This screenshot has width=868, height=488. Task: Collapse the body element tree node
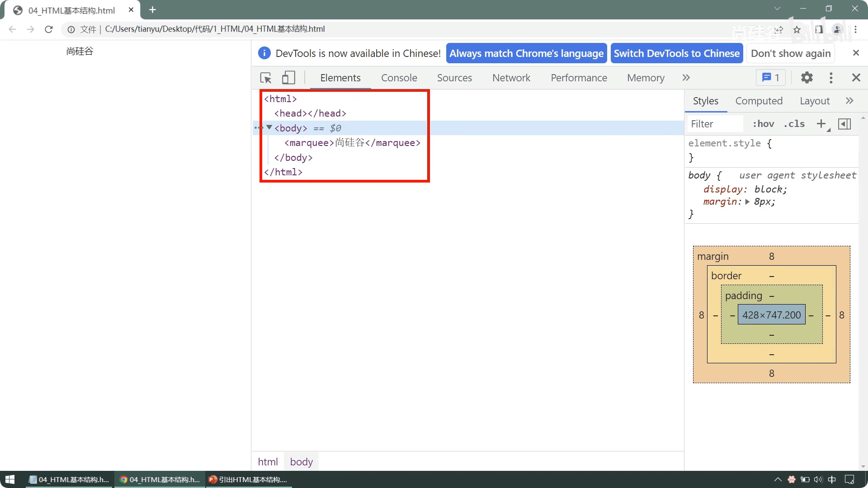(x=269, y=127)
